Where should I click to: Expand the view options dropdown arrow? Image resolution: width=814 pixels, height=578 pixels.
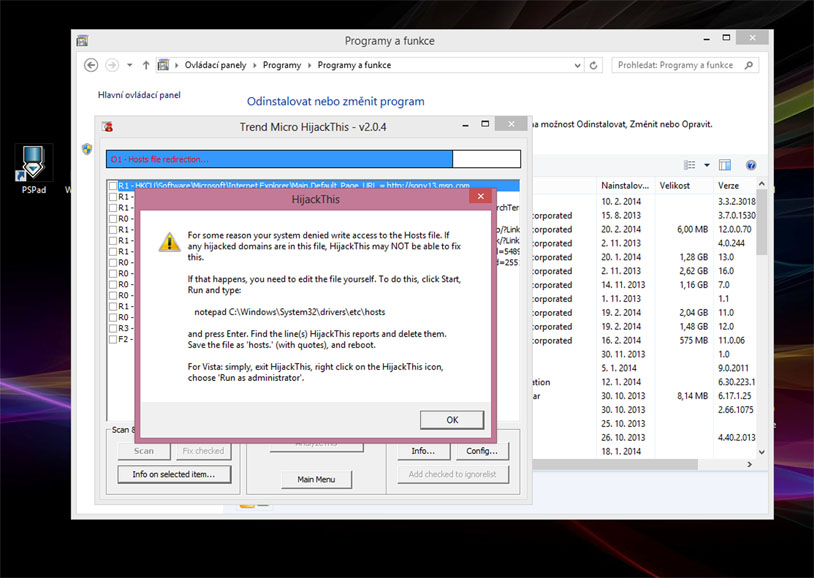(x=706, y=165)
